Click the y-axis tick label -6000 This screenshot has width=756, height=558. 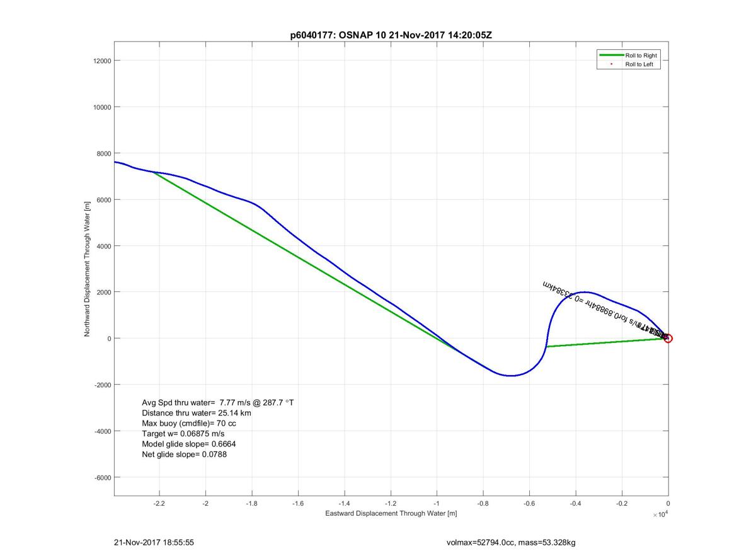(x=103, y=477)
